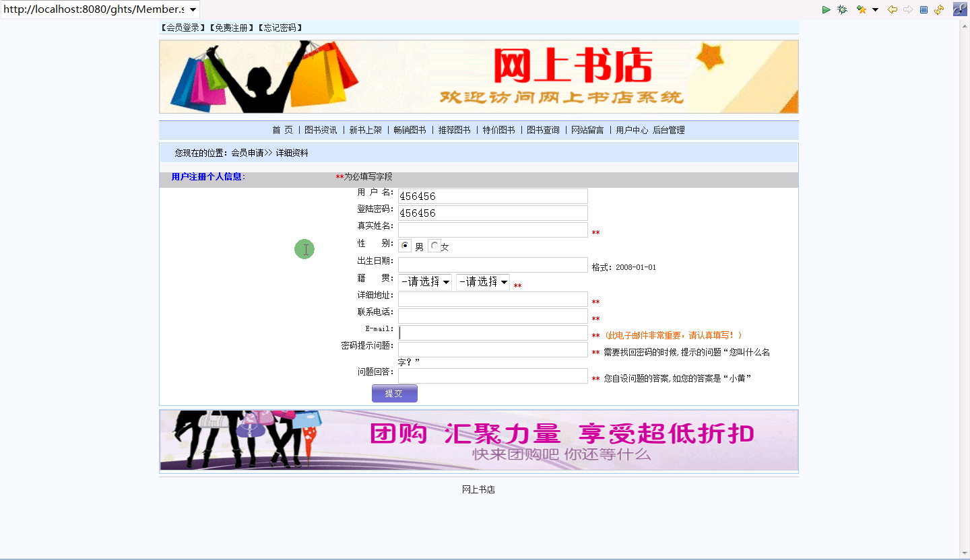The image size is (970, 560).
Task: Click the 真实姓名 input field
Action: click(x=493, y=230)
